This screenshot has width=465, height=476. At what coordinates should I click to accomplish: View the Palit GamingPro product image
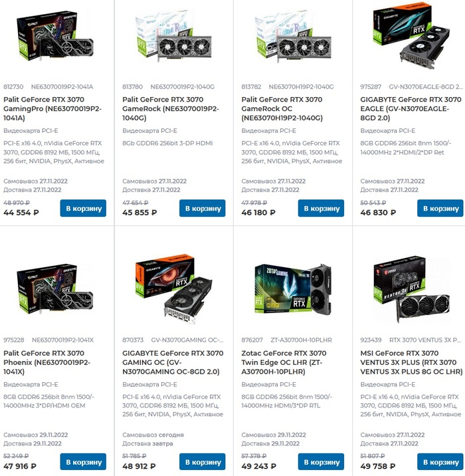(x=55, y=36)
